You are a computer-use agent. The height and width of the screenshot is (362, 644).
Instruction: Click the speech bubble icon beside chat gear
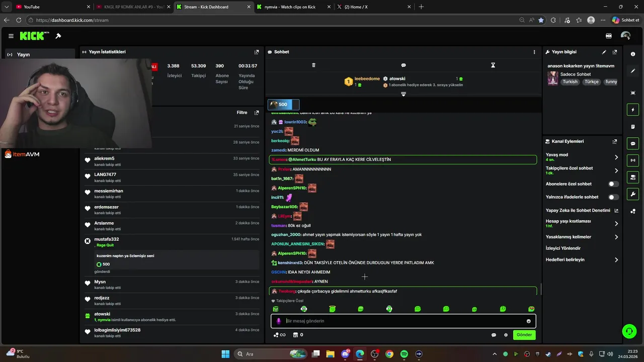[x=494, y=335]
